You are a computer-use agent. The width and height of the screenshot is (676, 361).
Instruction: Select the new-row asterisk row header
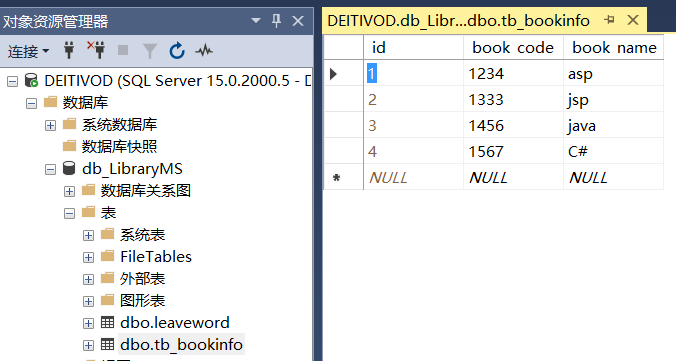pos(343,177)
